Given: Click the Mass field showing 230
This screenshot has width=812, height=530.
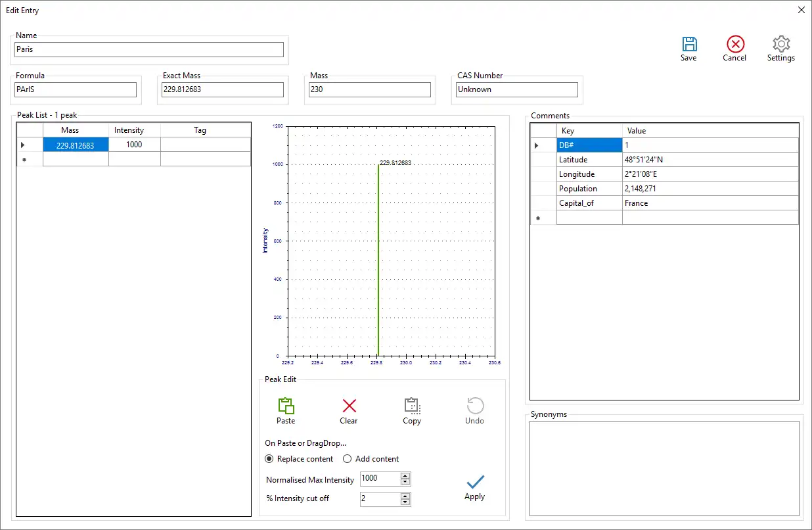Looking at the screenshot, I should 370,89.
